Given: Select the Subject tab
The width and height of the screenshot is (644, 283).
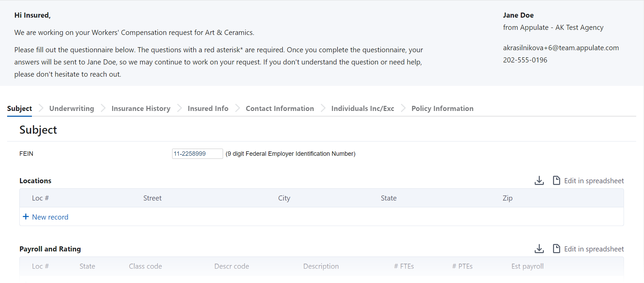Looking at the screenshot, I should pyautogui.click(x=19, y=109).
